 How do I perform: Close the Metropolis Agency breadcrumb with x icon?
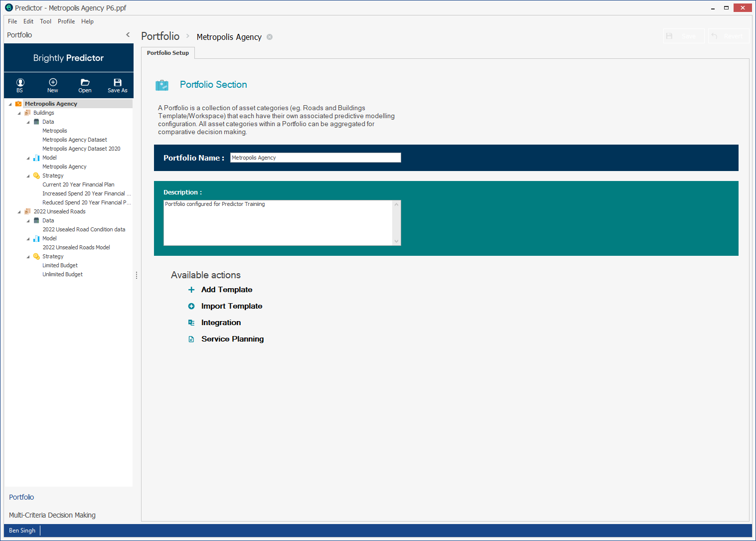pos(270,37)
